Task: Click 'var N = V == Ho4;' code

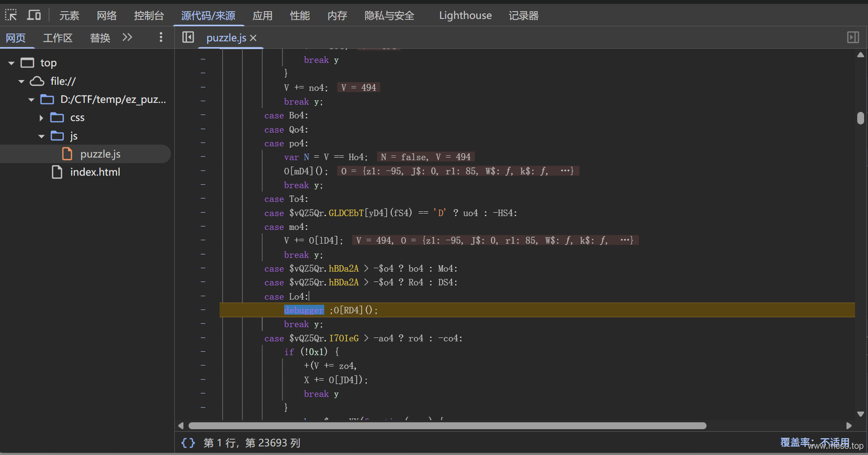Action: coord(326,157)
